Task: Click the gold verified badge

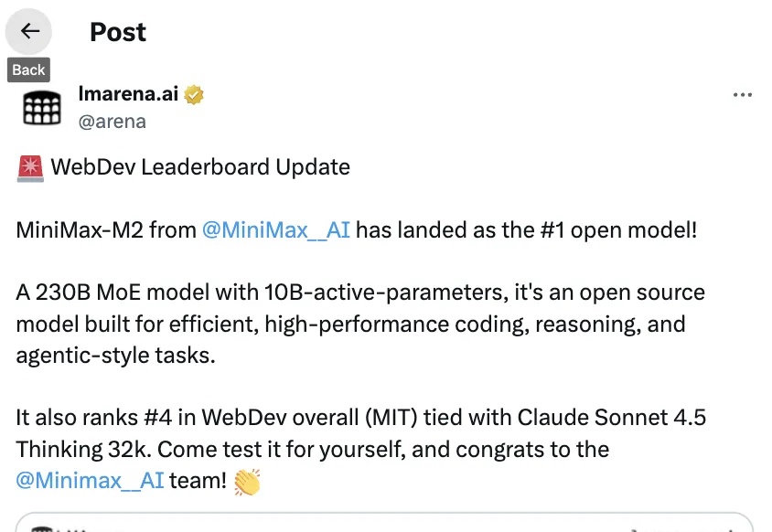Action: (194, 93)
